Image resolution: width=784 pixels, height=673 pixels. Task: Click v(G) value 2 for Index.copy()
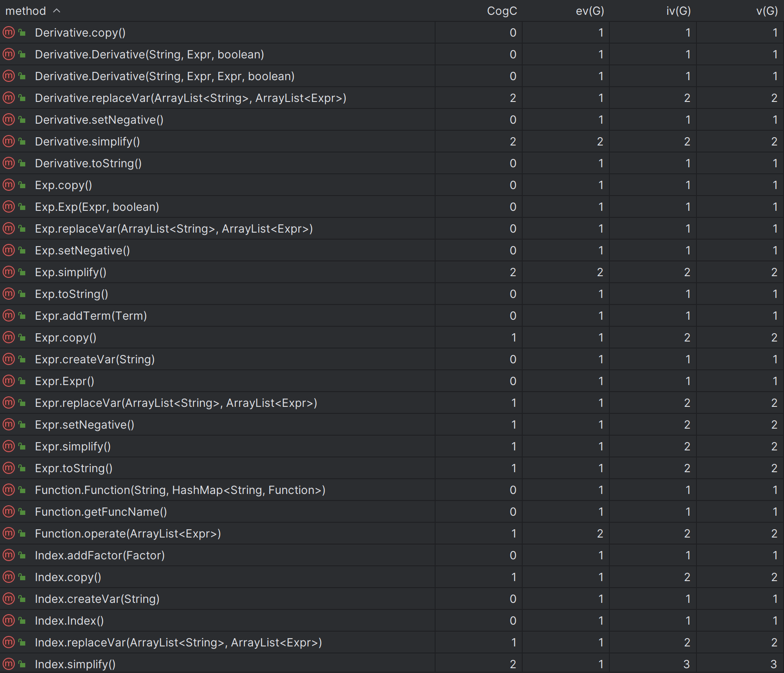click(774, 577)
